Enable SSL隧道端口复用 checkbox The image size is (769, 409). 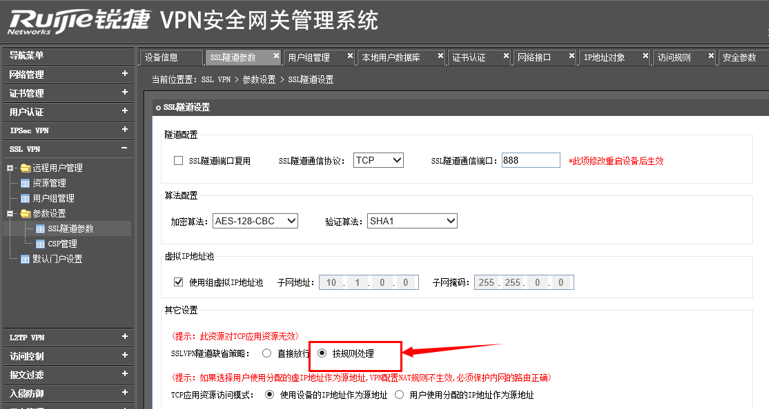[179, 161]
